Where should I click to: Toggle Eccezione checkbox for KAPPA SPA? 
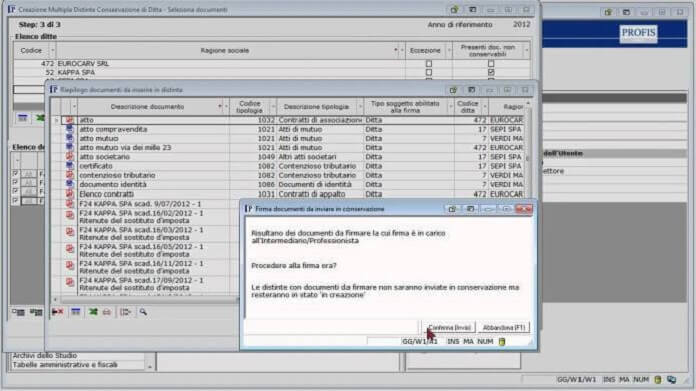tap(429, 72)
